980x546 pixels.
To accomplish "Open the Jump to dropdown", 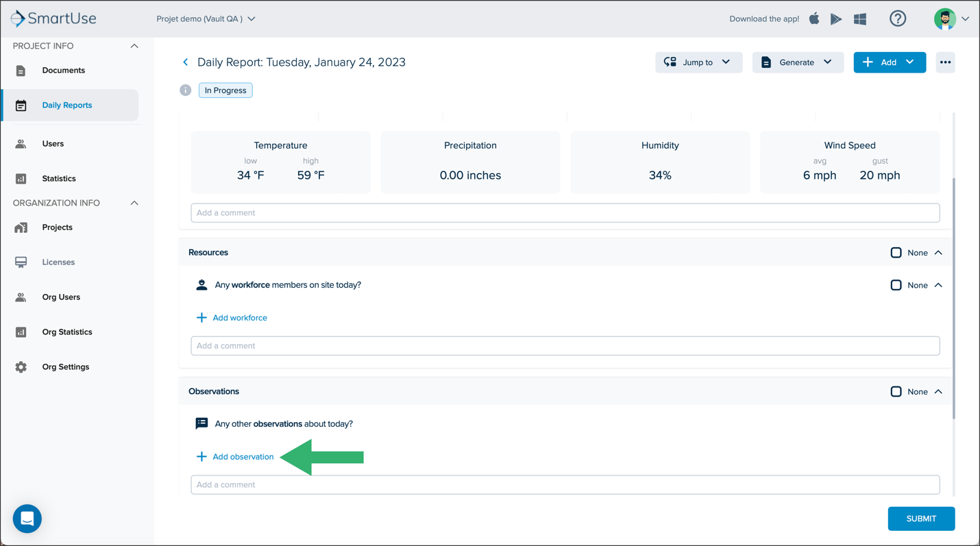I will [698, 62].
